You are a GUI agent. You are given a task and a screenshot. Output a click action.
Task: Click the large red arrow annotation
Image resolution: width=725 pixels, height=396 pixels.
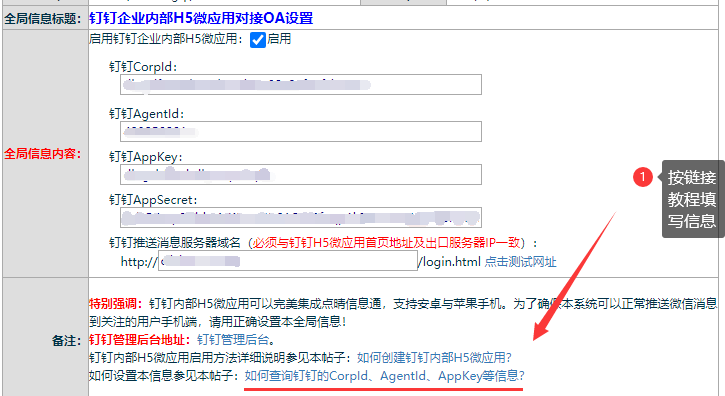click(574, 276)
